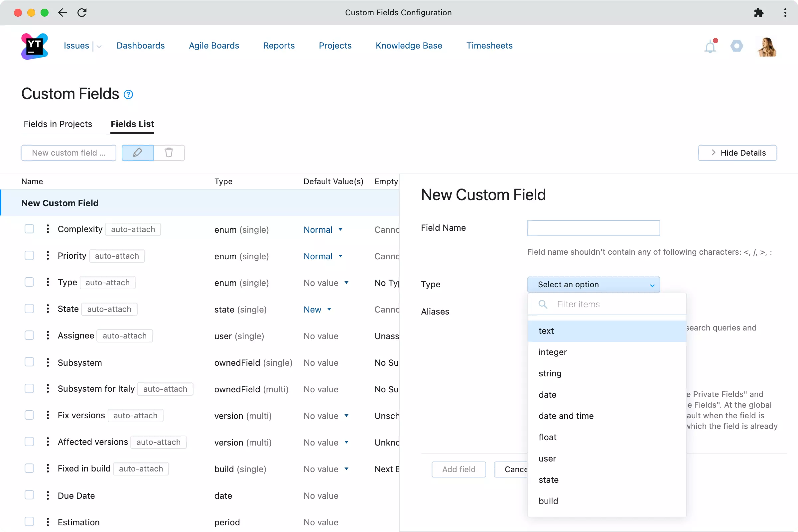The width and height of the screenshot is (798, 532).
Task: Select 'date' from the type dropdown
Action: [547, 394]
